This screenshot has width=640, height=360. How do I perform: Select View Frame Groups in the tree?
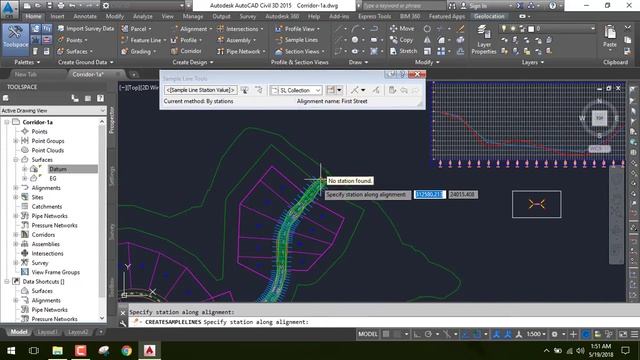click(x=56, y=272)
